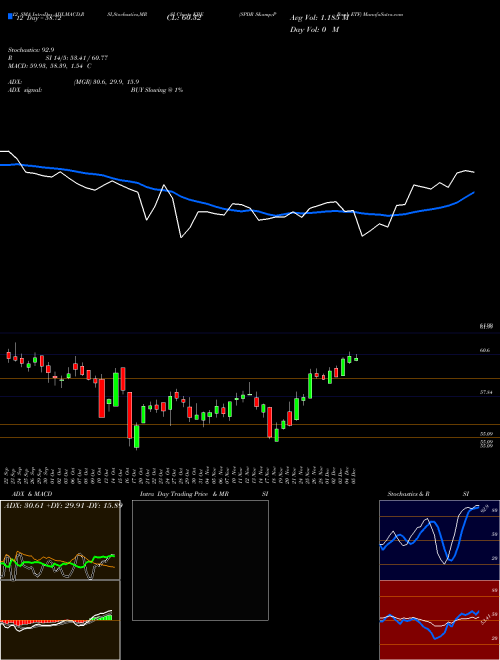
Task: Select the 'Day Vol: 0 M' text
Action: [x=314, y=29]
